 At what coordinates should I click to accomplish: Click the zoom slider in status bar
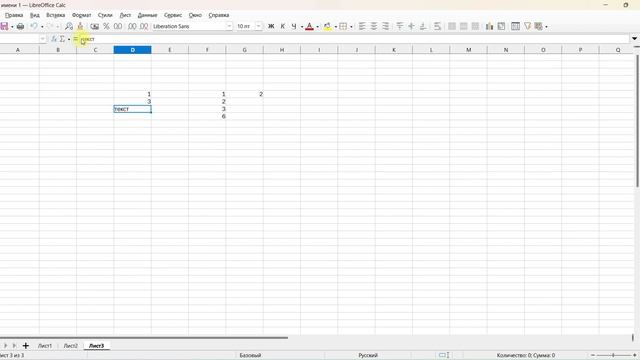coord(613,356)
